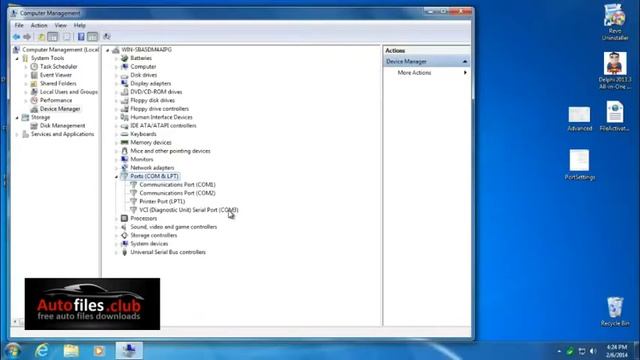This screenshot has height=360, width=640.
Task: Select the System devices category
Action: tap(149, 244)
